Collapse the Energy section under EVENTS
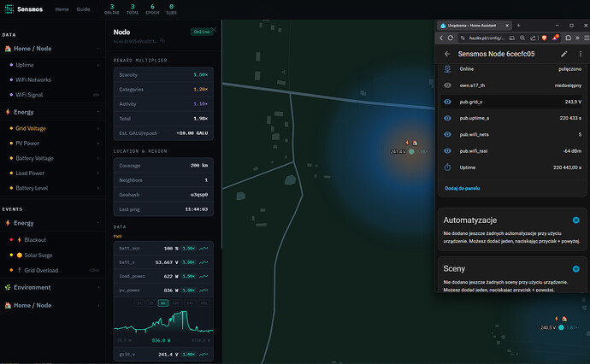 click(53, 223)
